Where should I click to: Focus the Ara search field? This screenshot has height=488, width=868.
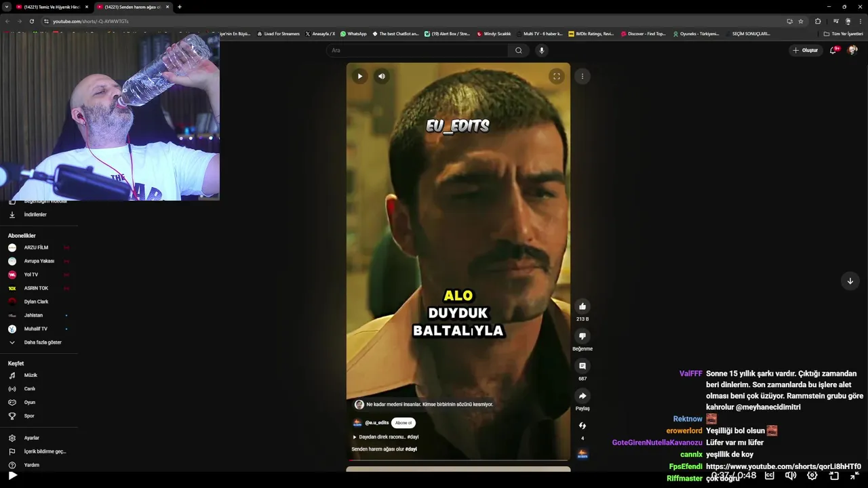point(417,50)
